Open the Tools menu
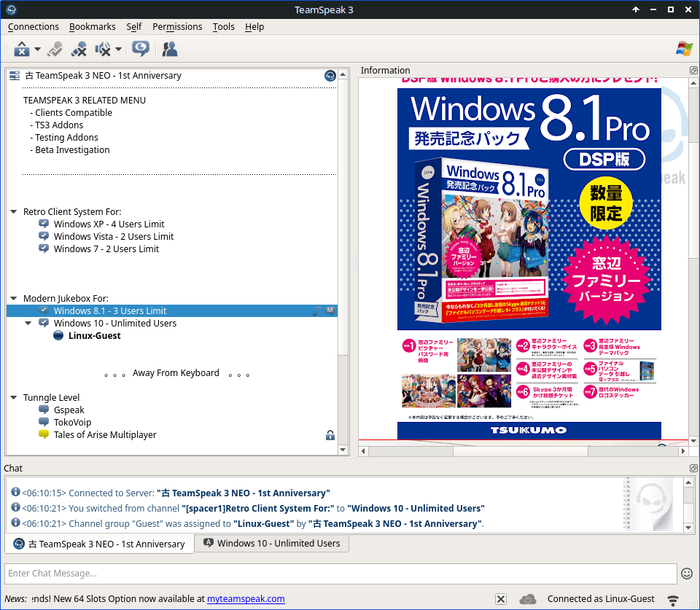This screenshot has height=610, width=700. click(x=224, y=27)
